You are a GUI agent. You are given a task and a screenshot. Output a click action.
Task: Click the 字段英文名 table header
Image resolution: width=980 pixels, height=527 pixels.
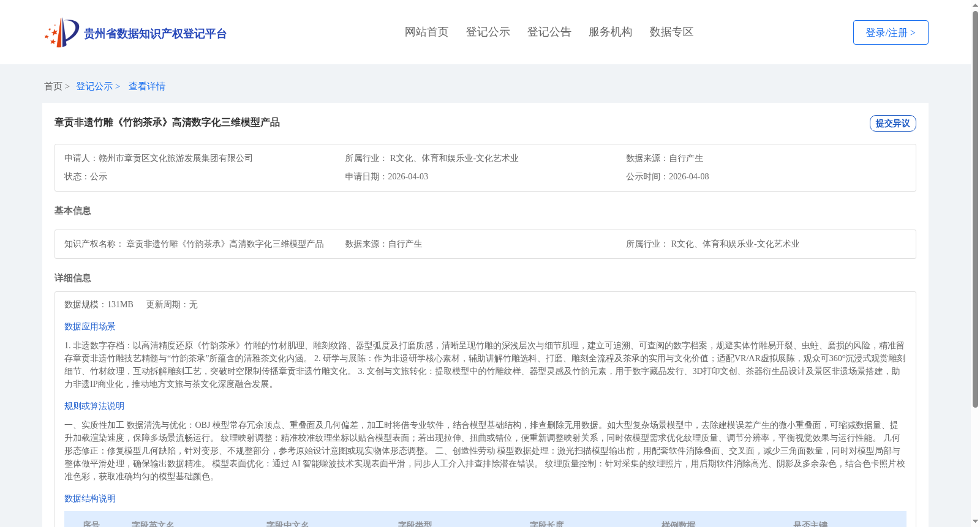coord(153,524)
